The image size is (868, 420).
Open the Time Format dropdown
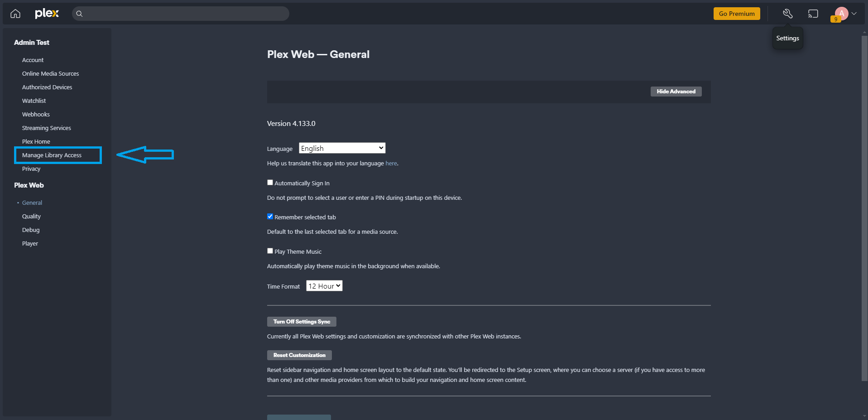324,286
